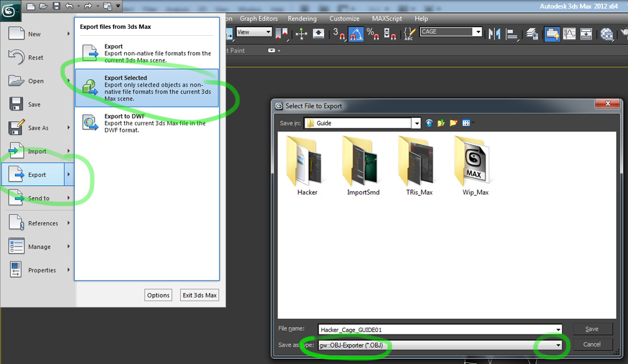Open the Hacker folder
The width and height of the screenshot is (628, 364).
point(307,166)
